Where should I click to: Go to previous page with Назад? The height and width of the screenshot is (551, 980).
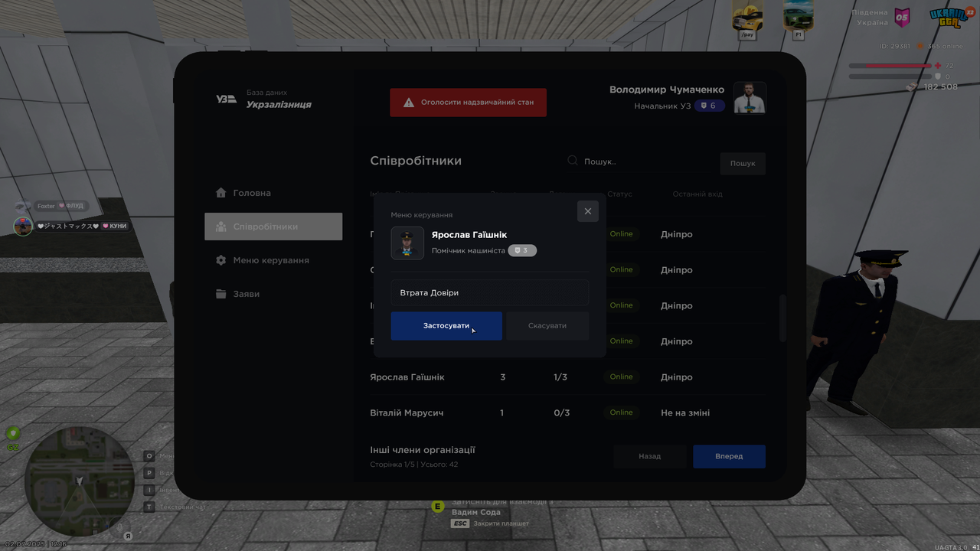(650, 456)
